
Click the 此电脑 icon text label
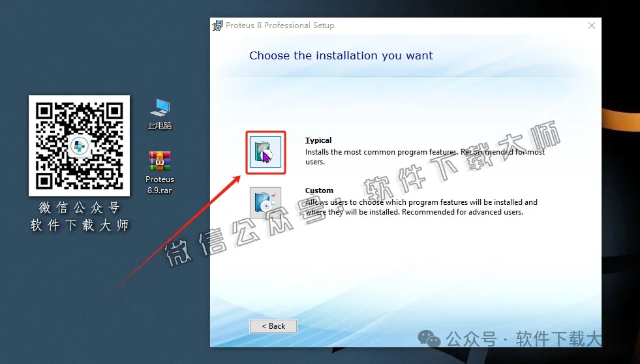pyautogui.click(x=160, y=126)
